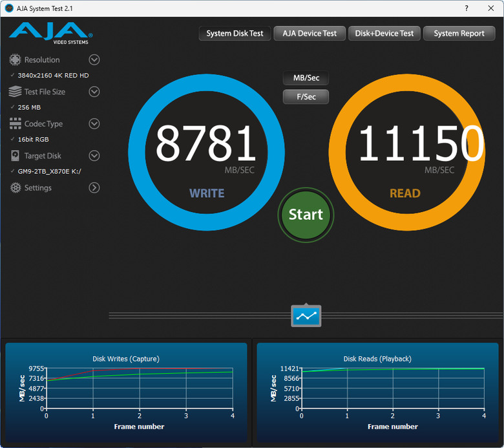Click the Disk Reads (Playback) graph title
504x448 pixels.
coord(377,359)
